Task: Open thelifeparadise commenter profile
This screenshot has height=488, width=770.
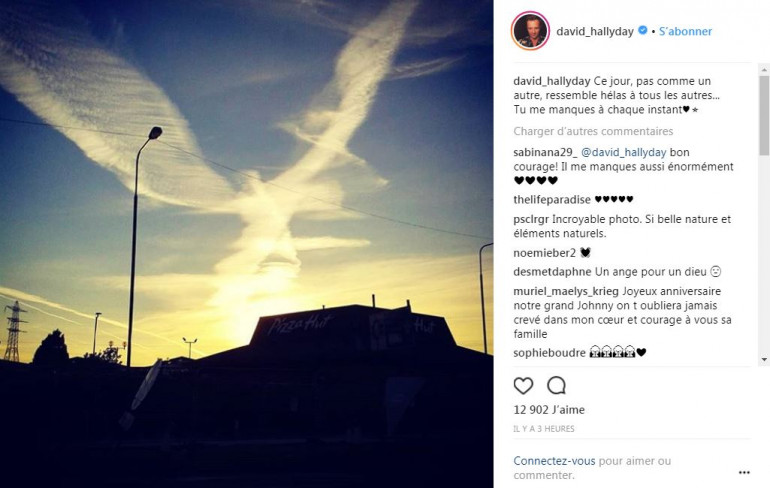Action: [x=552, y=199]
